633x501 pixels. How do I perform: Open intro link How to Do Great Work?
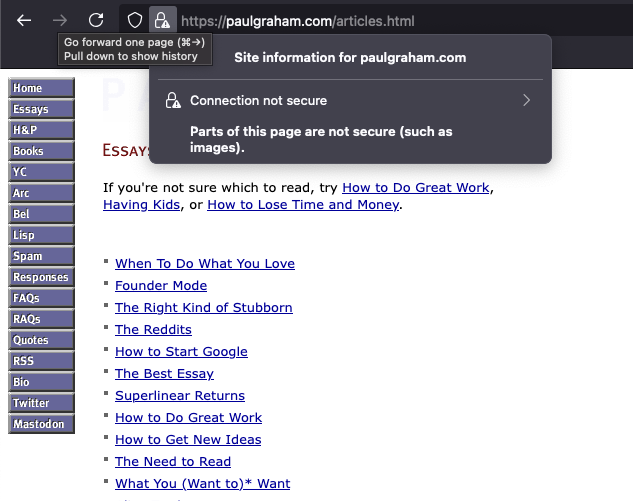tap(416, 188)
